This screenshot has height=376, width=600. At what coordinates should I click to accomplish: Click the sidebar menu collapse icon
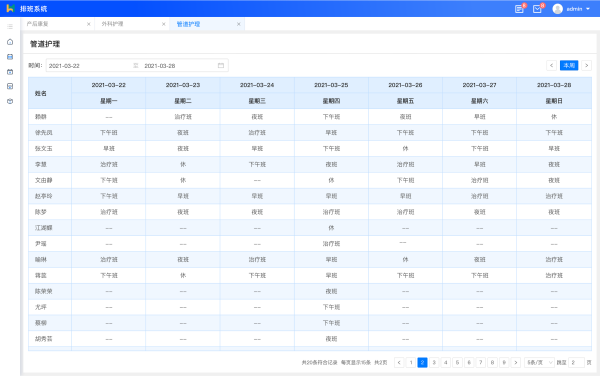[x=10, y=26]
